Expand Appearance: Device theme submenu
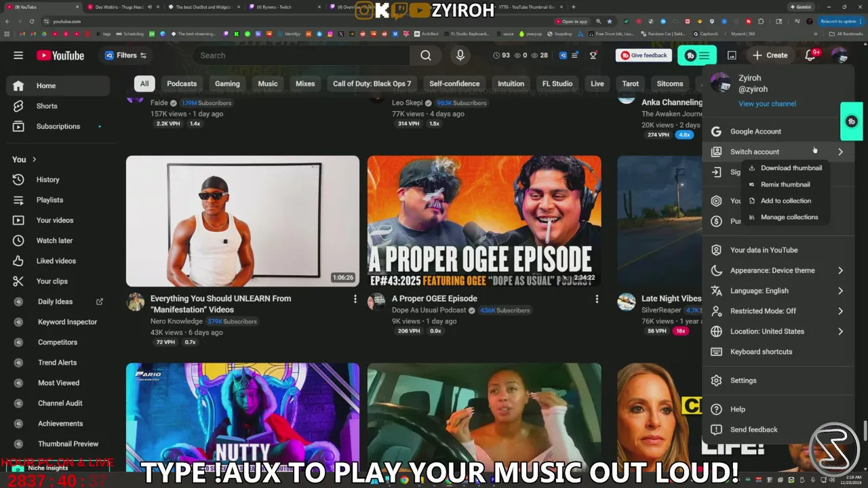The width and height of the screenshot is (868, 488). click(840, 270)
